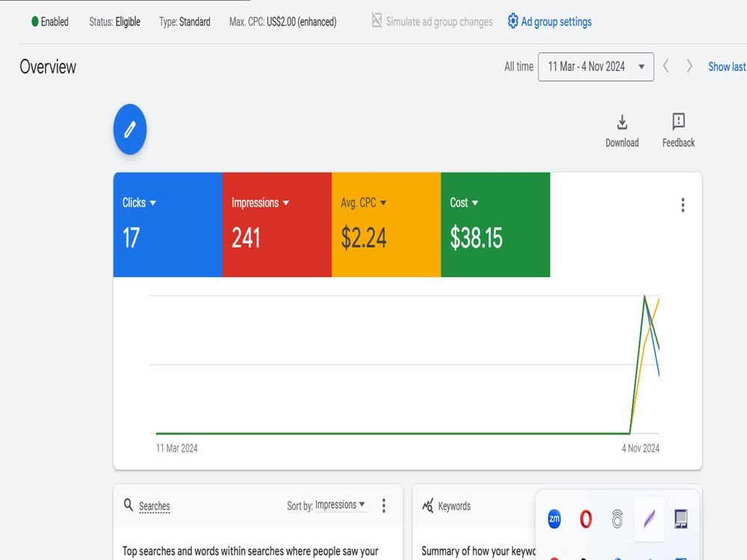Image resolution: width=747 pixels, height=560 pixels.
Task: Change the Sort by Impressions dropdown
Action: click(x=340, y=505)
